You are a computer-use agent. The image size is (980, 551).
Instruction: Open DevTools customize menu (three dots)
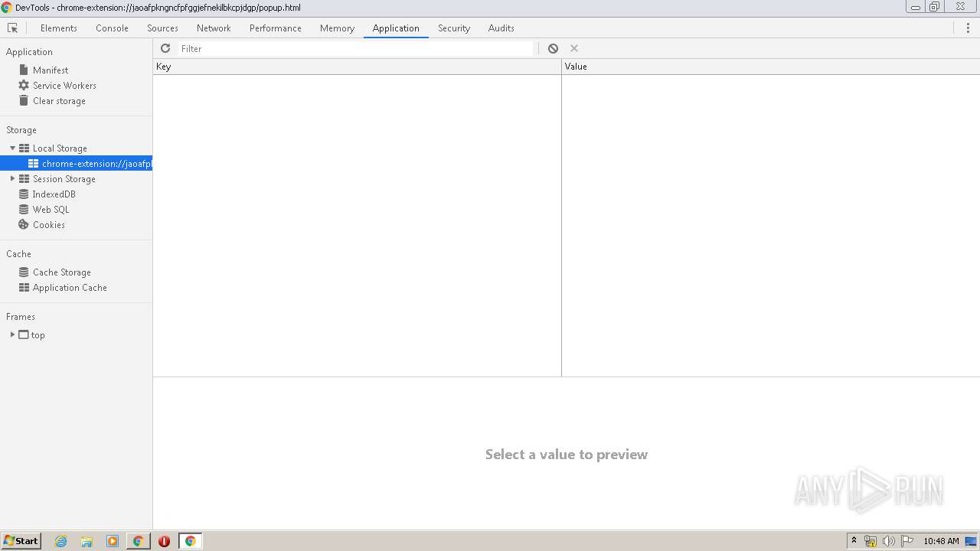click(x=968, y=28)
